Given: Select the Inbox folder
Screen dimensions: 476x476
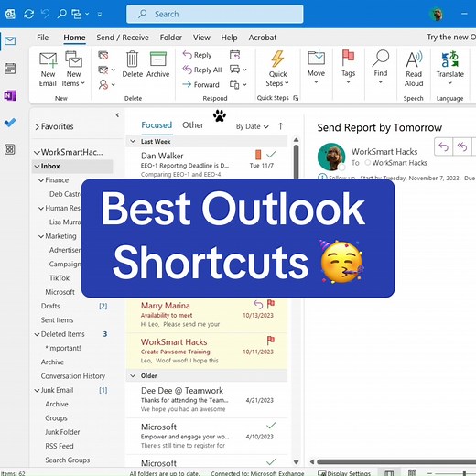Looking at the screenshot, I should tap(72, 166).
